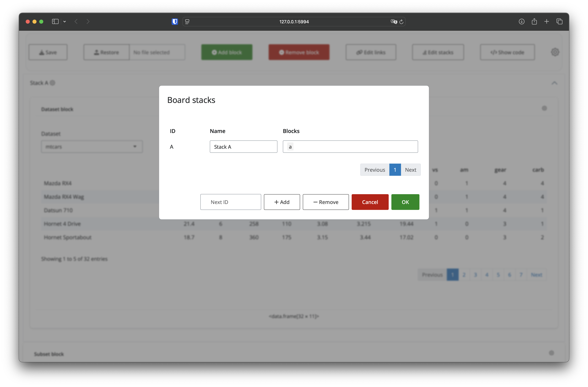588x387 pixels.
Task: Open the translate page icon
Action: (394, 22)
